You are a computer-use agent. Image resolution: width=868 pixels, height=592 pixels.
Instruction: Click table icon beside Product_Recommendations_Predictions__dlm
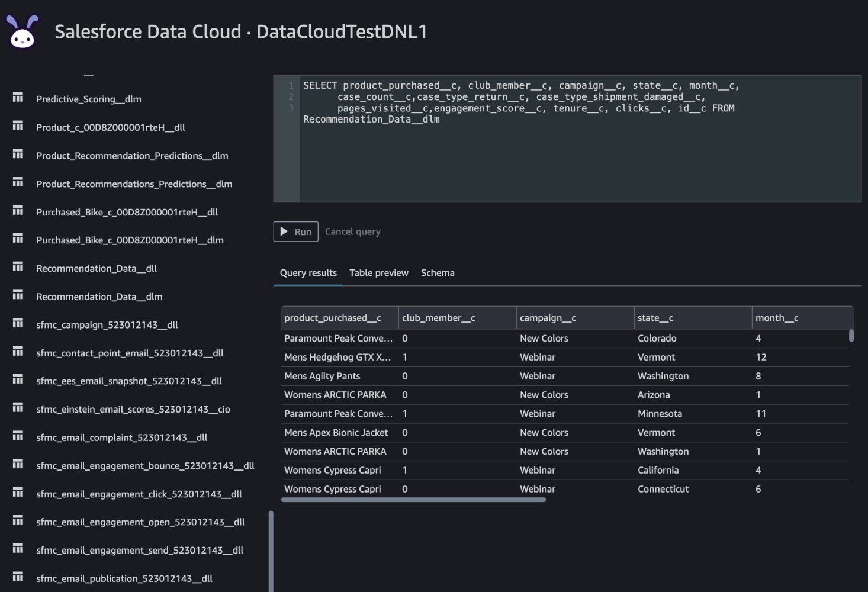click(x=18, y=183)
